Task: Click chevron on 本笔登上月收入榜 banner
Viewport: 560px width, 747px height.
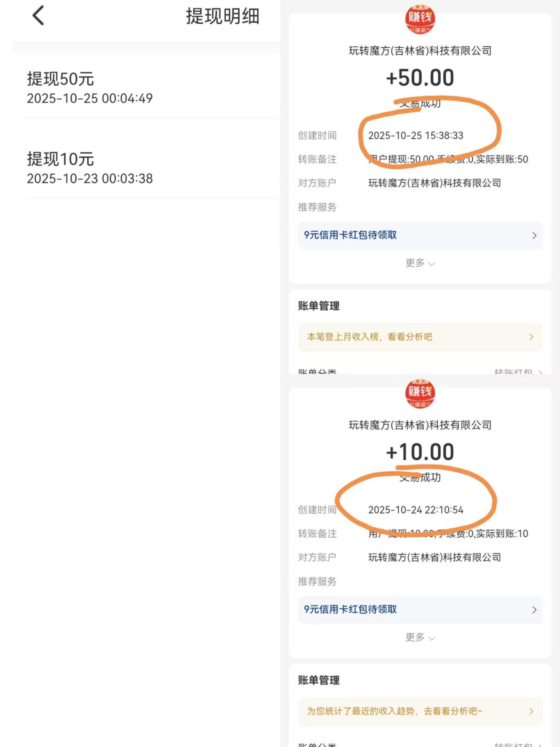Action: click(x=531, y=337)
